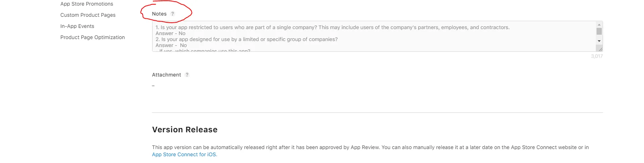Click the second question about limited companies
This screenshot has height=163, width=644.
247,39
